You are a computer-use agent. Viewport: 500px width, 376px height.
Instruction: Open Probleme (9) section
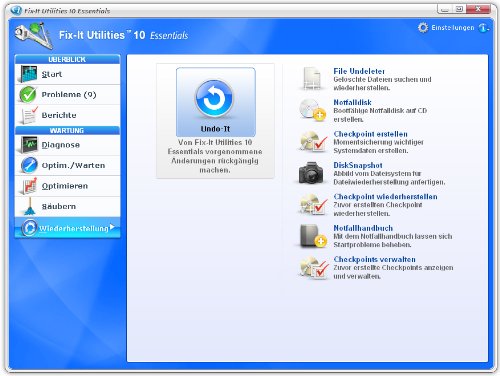pyautogui.click(x=67, y=95)
